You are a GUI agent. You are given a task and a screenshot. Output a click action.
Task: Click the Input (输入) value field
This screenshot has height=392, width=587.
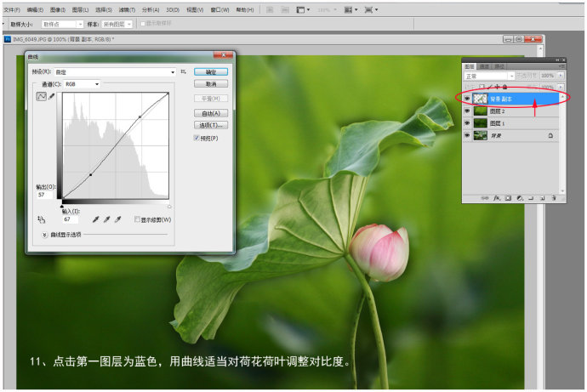70,219
